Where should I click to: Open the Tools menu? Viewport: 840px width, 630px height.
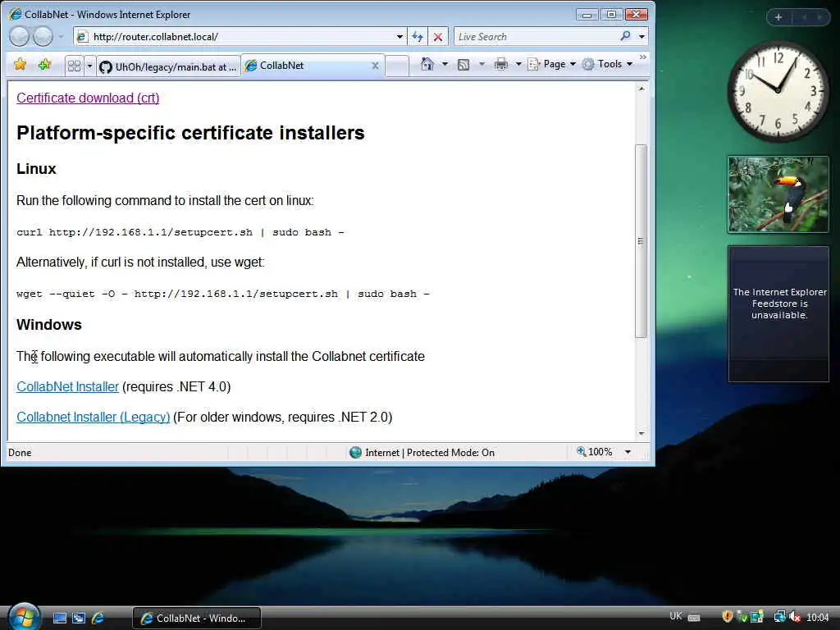(x=608, y=64)
